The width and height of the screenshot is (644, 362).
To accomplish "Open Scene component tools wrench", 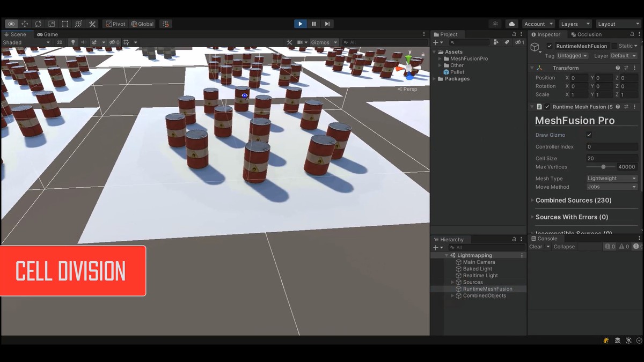I will [289, 42].
